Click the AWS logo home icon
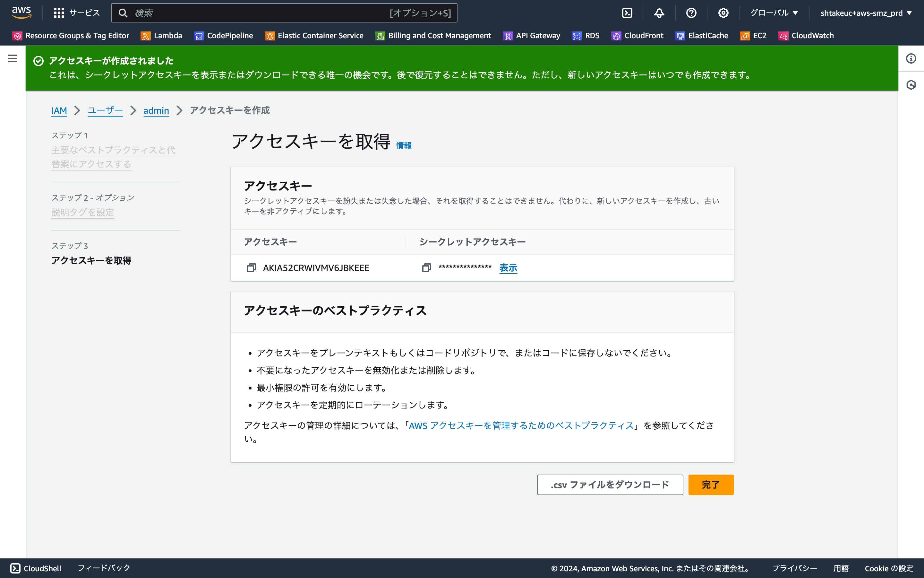This screenshot has height=578, width=924. (21, 13)
